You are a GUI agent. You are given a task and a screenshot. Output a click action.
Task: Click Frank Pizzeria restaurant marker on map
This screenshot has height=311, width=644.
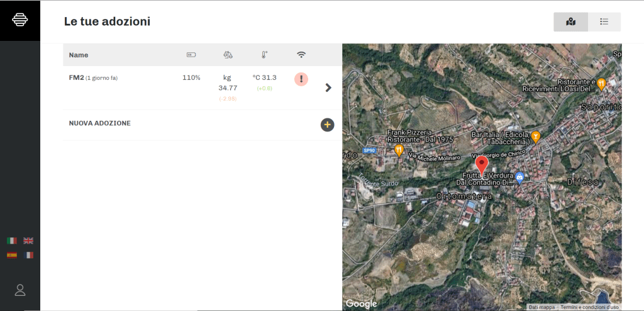[x=398, y=150]
